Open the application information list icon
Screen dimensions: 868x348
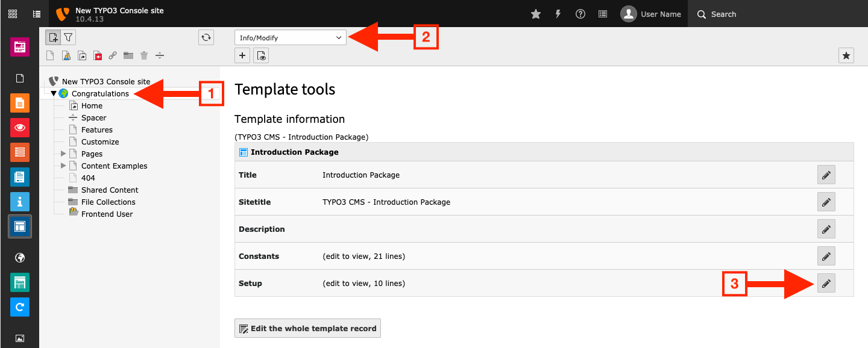tap(603, 14)
